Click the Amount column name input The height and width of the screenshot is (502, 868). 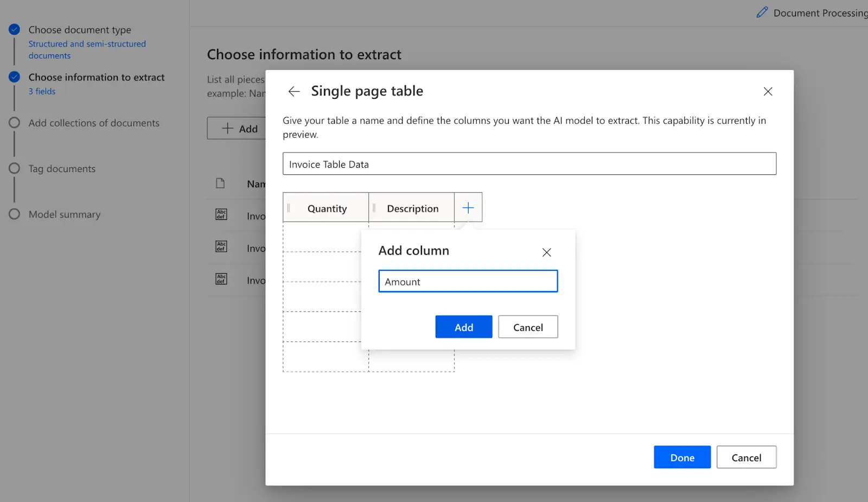(468, 282)
